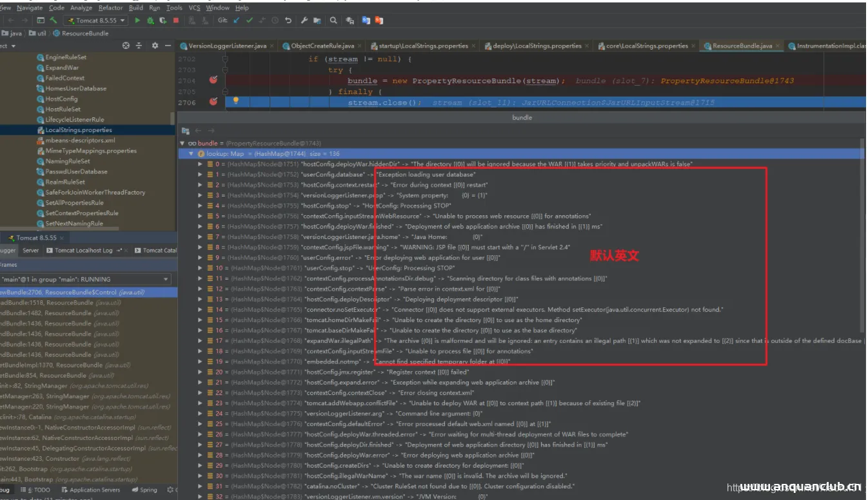The height and width of the screenshot is (500, 868).
Task: Click the Build project hammer icon
Action: [54, 21]
